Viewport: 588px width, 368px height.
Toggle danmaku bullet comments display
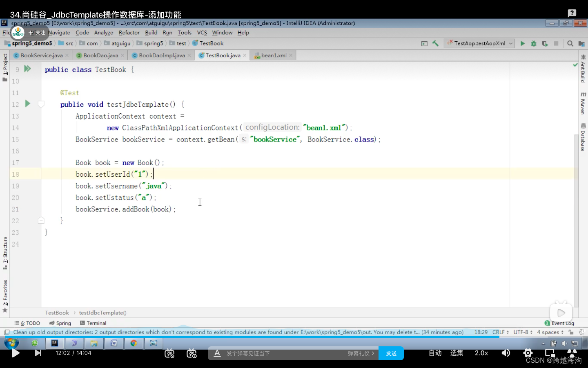pos(169,353)
